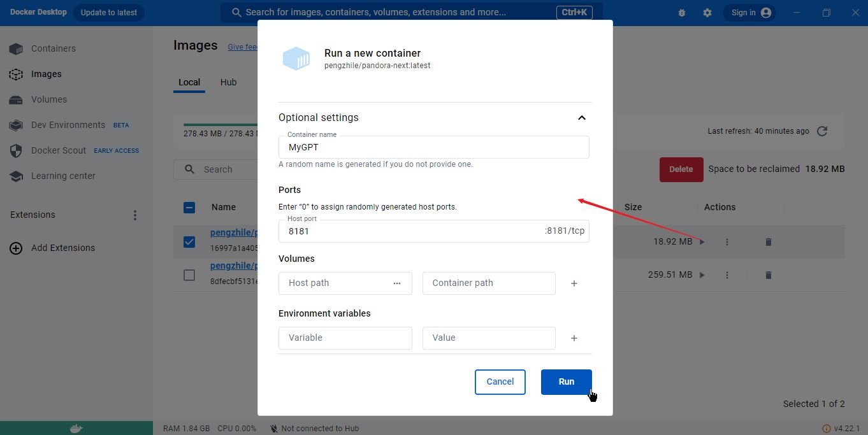Add a volume with plus icon
Screen dimensions: 868x435
pos(574,283)
